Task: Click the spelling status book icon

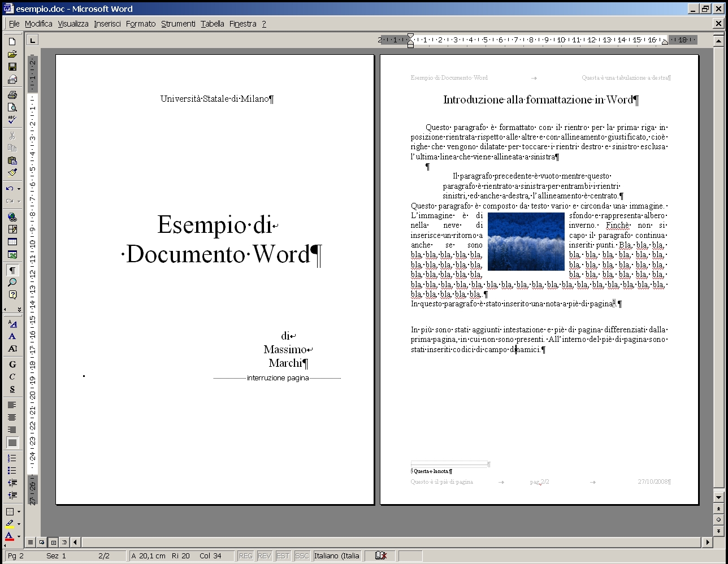Action: (x=380, y=556)
